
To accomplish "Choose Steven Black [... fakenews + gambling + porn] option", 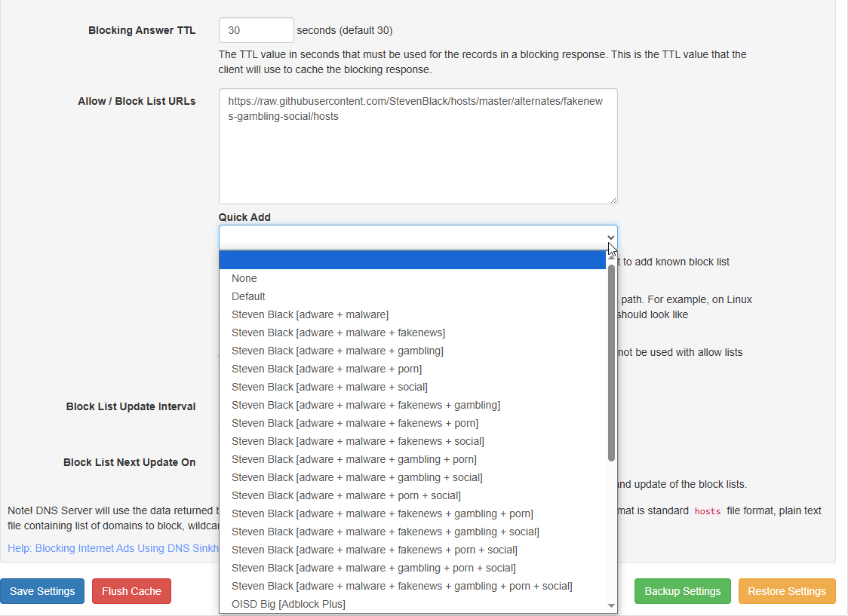I will coord(413,514).
